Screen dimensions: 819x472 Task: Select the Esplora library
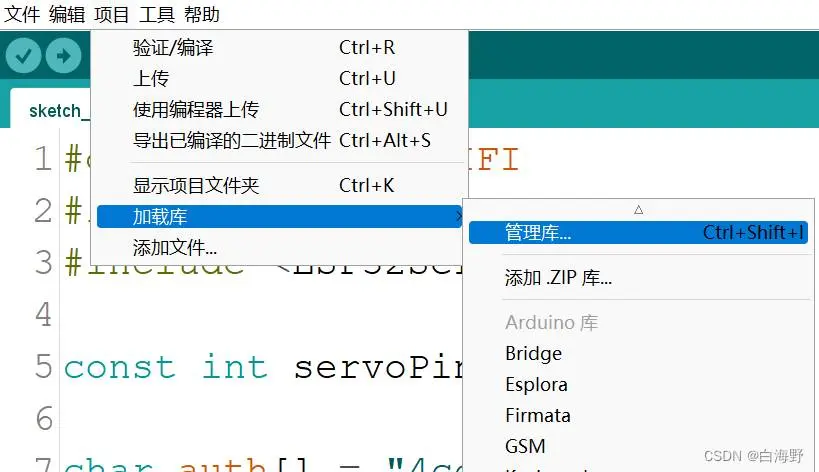click(638, 384)
